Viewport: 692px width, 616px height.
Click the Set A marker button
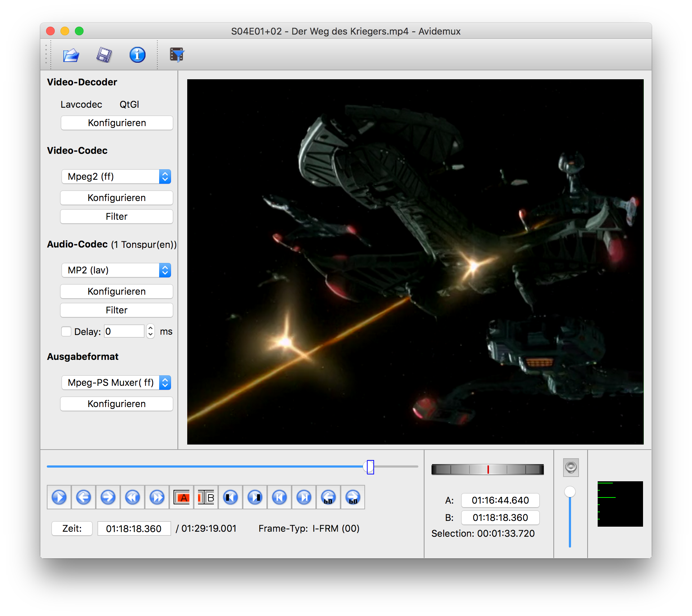point(182,498)
